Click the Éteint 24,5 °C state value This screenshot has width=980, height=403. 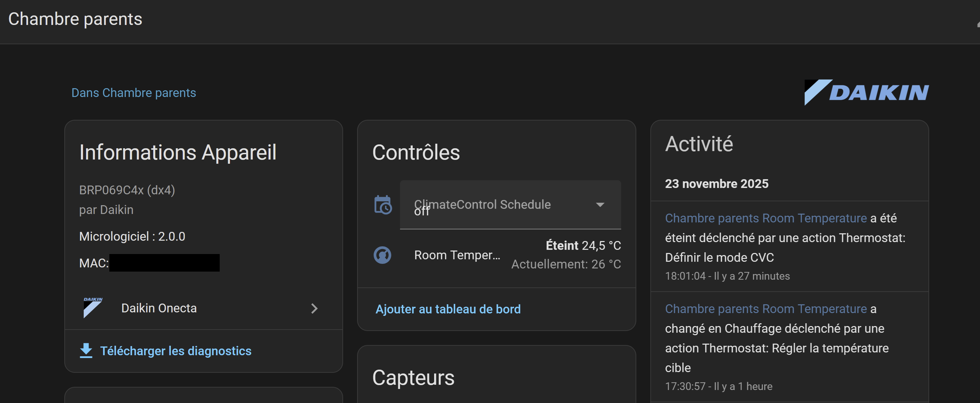583,246
